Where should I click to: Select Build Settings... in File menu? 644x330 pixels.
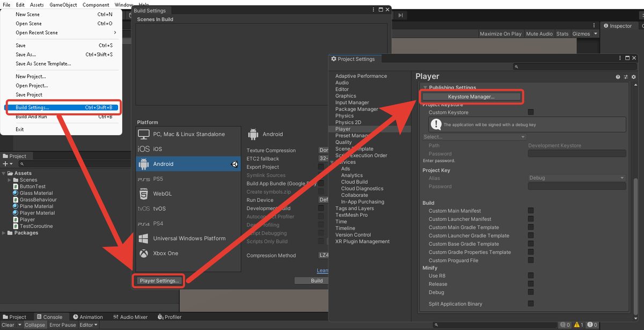[63, 107]
